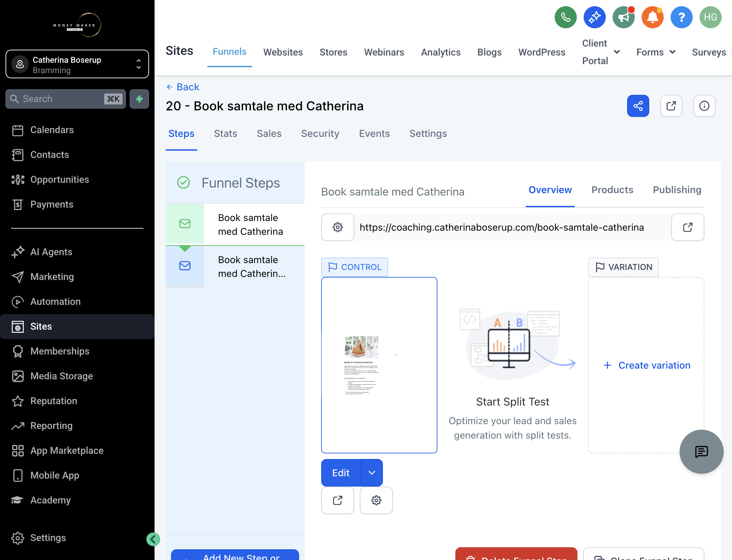This screenshot has height=560, width=732.
Task: Open the chat widget bubble
Action: coord(701,451)
